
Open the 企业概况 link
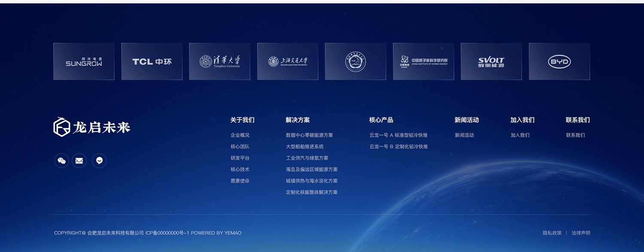(240, 135)
